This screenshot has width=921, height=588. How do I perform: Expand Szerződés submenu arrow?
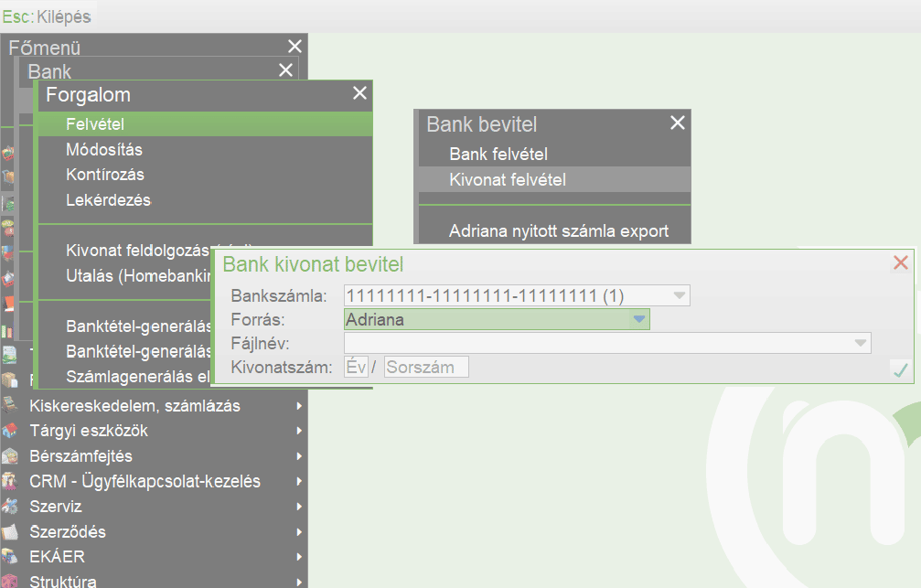[x=299, y=532]
